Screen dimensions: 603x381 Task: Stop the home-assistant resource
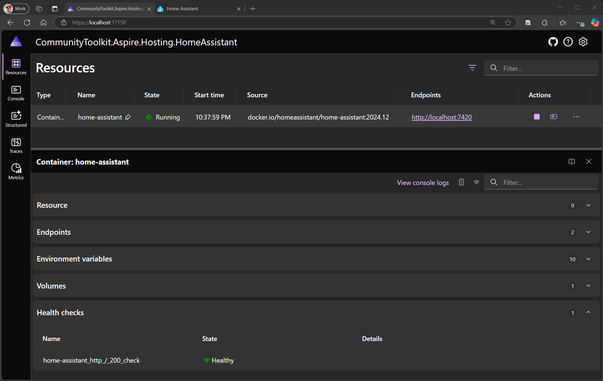pos(536,117)
